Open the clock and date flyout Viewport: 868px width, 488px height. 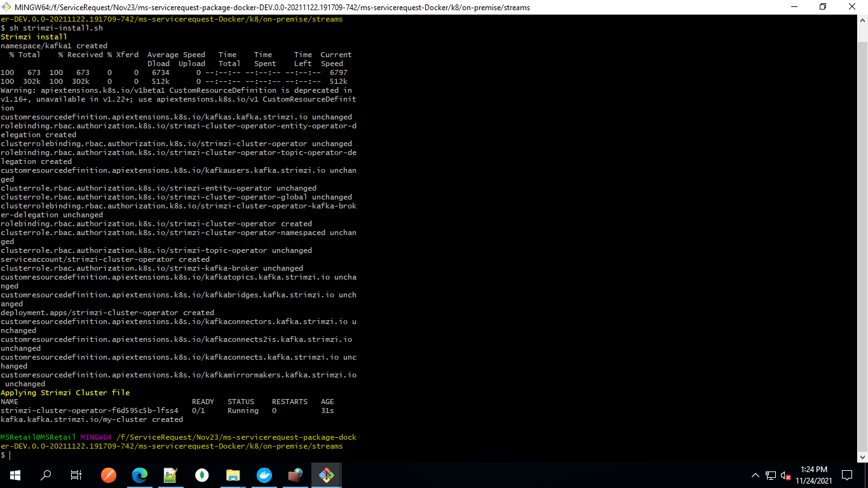tap(814, 475)
